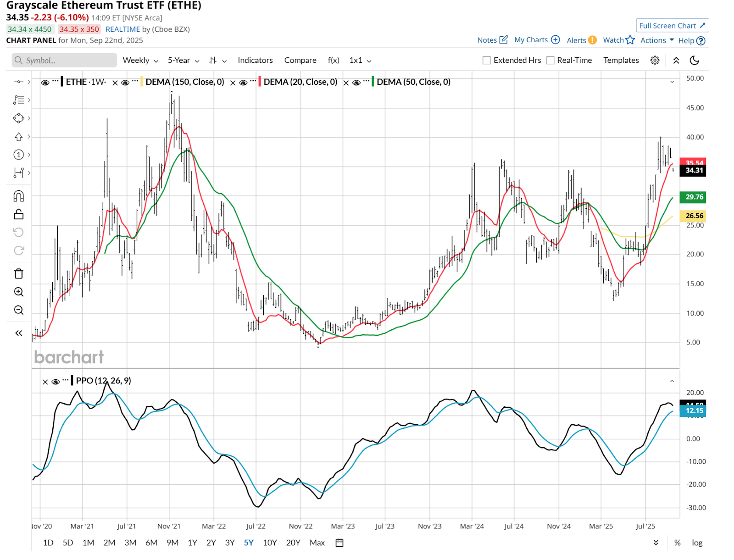Open the f(x) expressions button
The height and width of the screenshot is (560, 734).
click(x=334, y=60)
